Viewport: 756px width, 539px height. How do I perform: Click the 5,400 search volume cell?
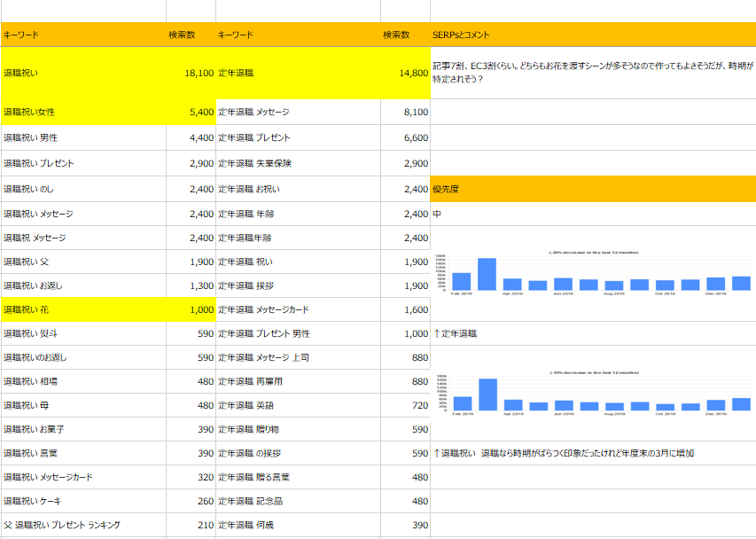(x=191, y=113)
